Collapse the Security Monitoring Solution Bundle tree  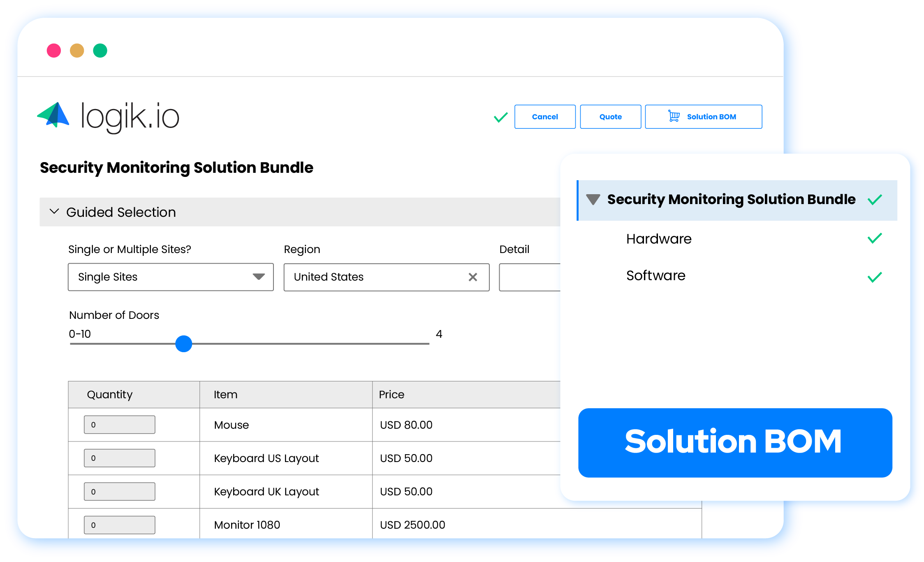coord(593,200)
